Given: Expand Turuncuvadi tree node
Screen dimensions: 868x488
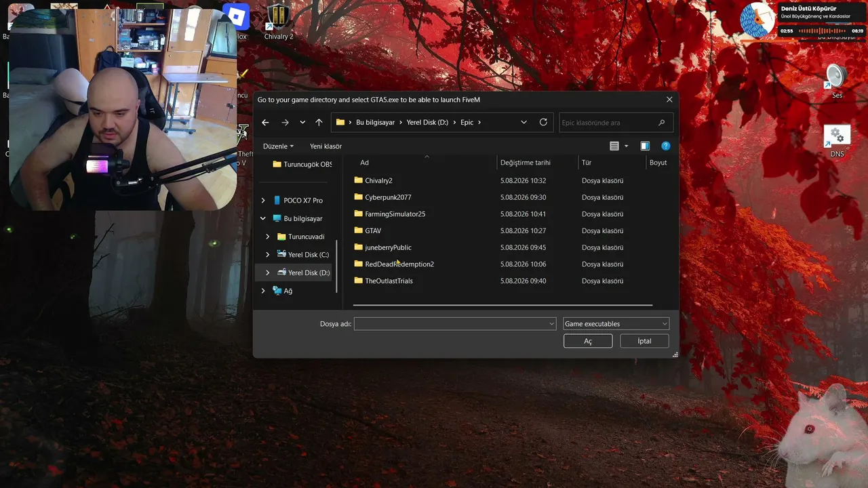Looking at the screenshot, I should pyautogui.click(x=268, y=237).
